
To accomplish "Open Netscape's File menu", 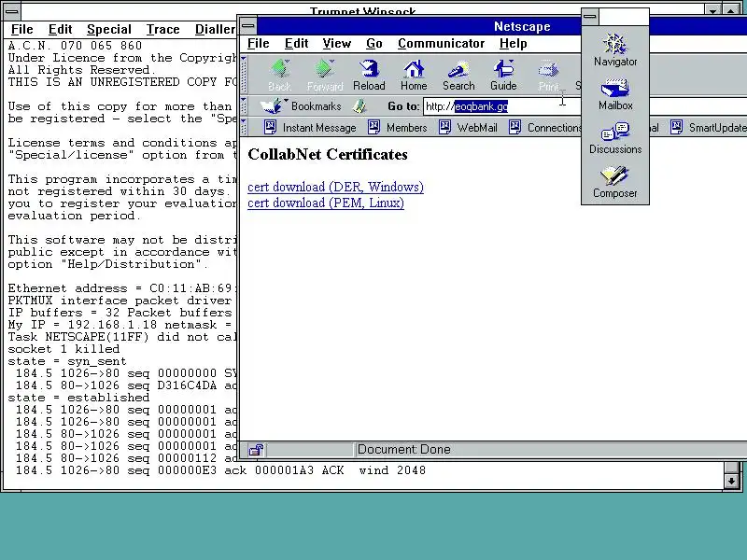I will (259, 43).
